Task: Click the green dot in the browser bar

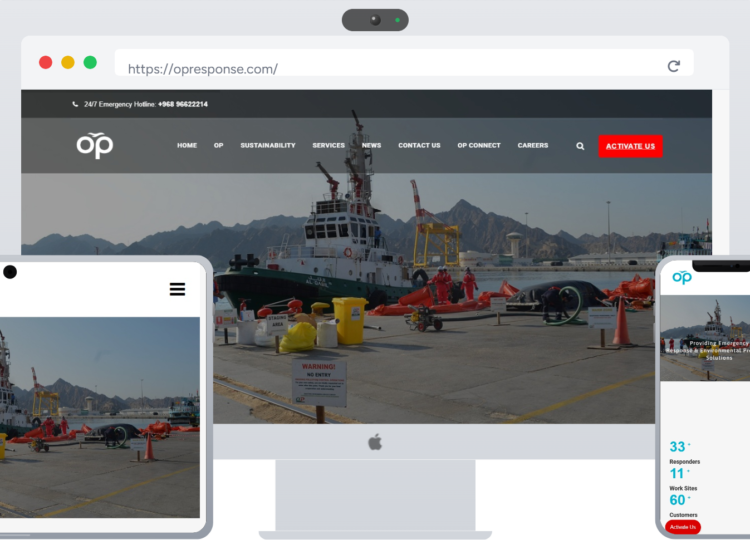Action: 90,62
